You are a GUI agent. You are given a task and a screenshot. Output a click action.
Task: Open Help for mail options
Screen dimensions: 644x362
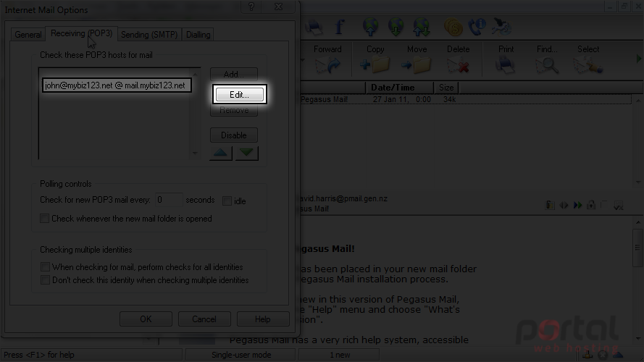pos(262,319)
